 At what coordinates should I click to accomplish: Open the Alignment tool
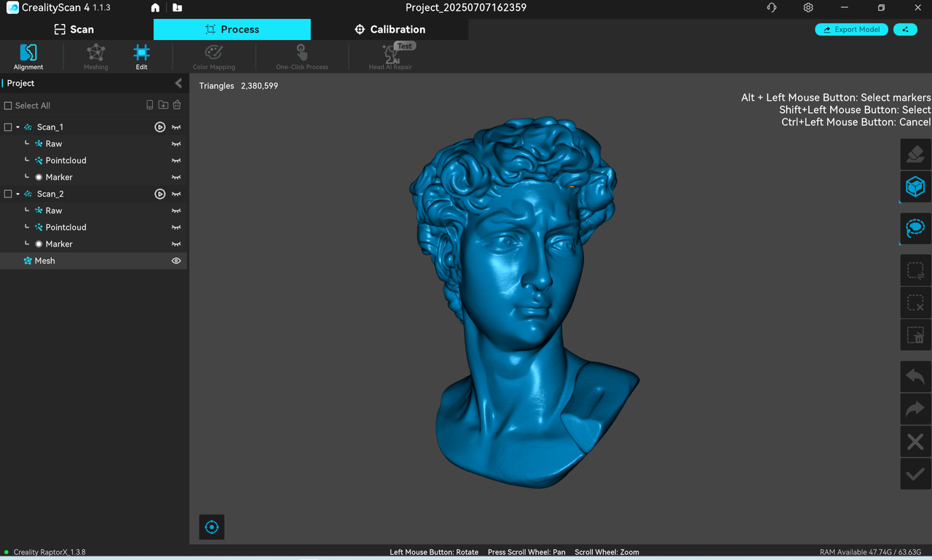point(28,57)
